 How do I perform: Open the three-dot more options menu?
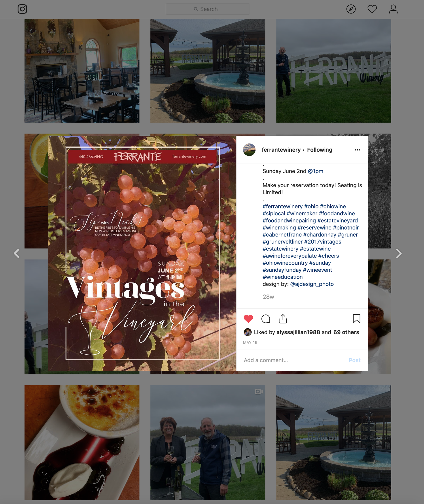point(358,150)
